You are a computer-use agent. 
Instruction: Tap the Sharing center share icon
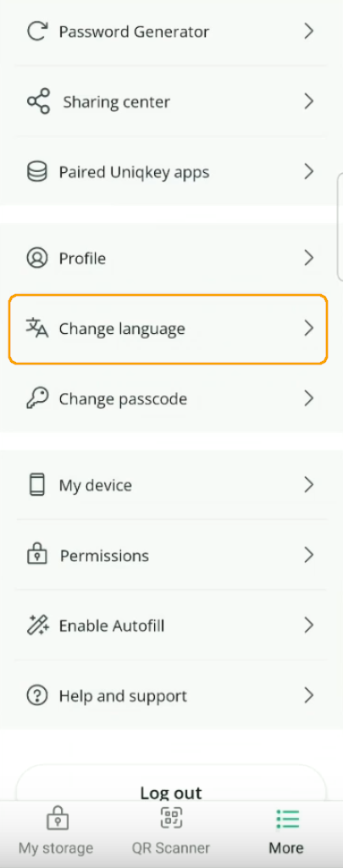(x=38, y=102)
